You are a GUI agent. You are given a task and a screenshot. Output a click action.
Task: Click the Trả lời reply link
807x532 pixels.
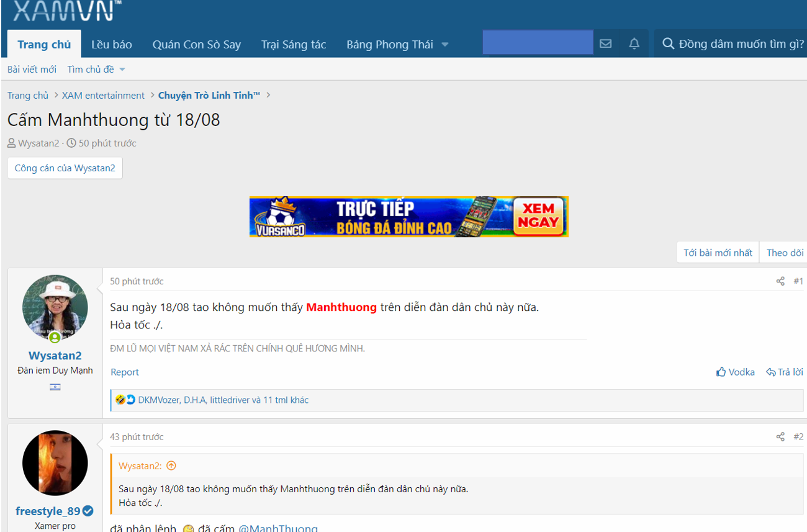(x=785, y=372)
